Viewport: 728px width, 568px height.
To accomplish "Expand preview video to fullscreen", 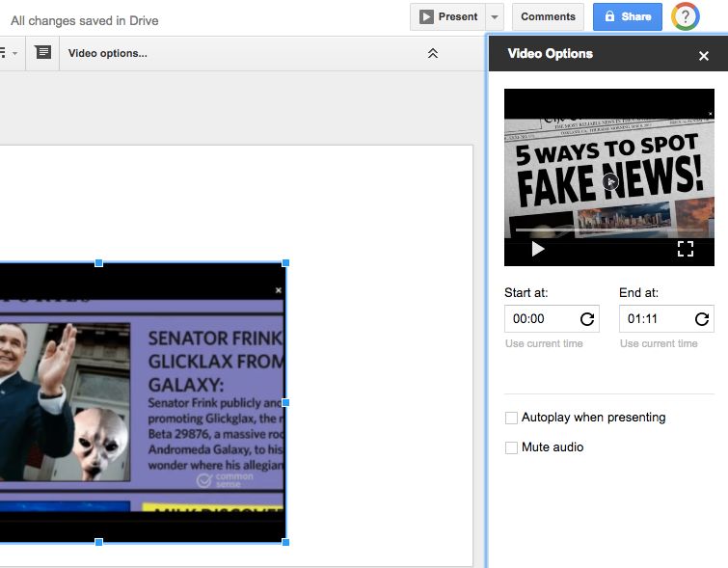I will pyautogui.click(x=686, y=249).
